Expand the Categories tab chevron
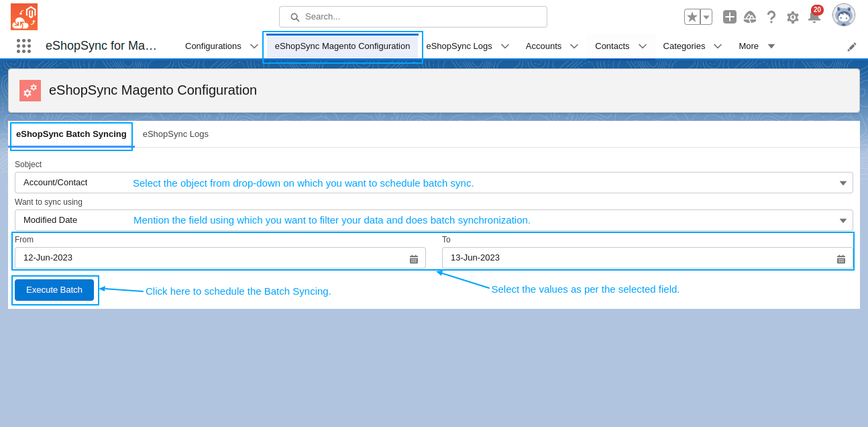868x427 pixels. (718, 46)
